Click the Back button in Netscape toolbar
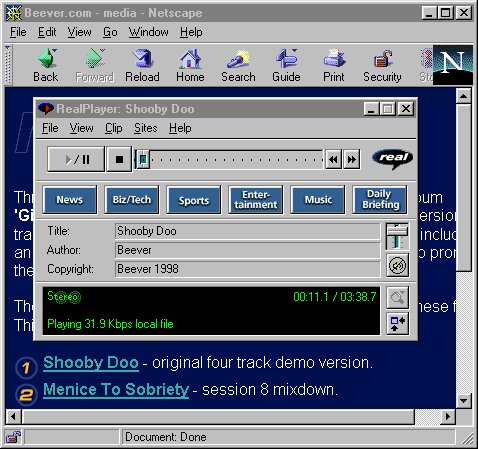Viewport: 478px width, 449px height. pos(46,66)
